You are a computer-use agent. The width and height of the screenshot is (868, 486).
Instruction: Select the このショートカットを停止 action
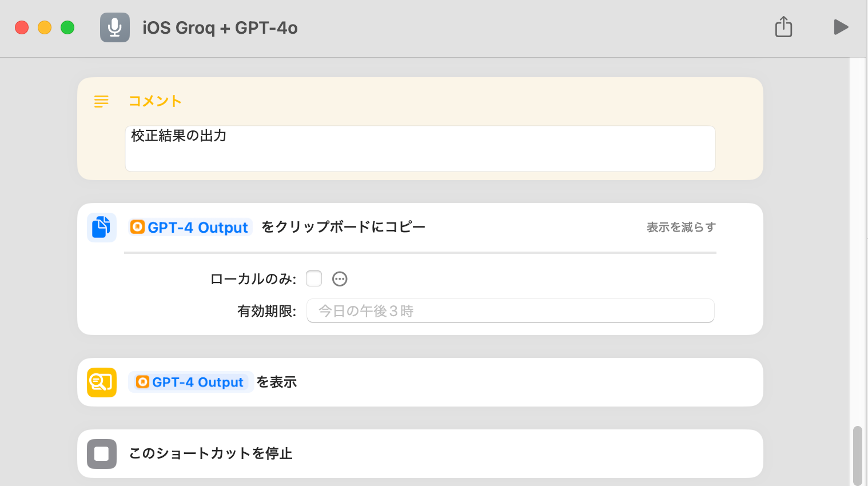coord(210,453)
